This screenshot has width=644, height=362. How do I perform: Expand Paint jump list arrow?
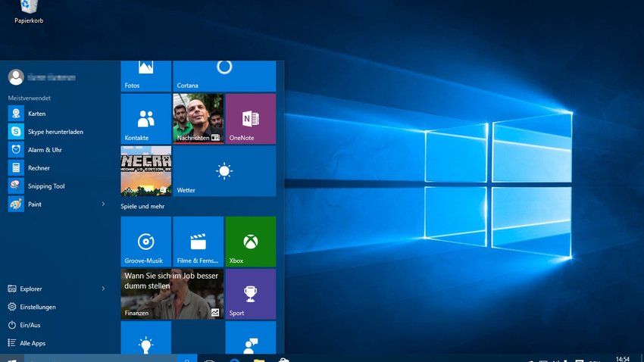103,204
